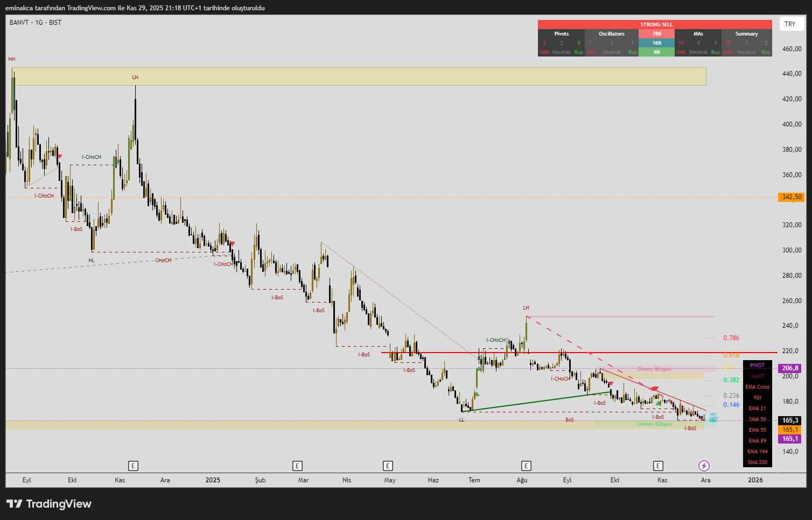
Task: Open the TRY currency selector
Action: (x=790, y=24)
